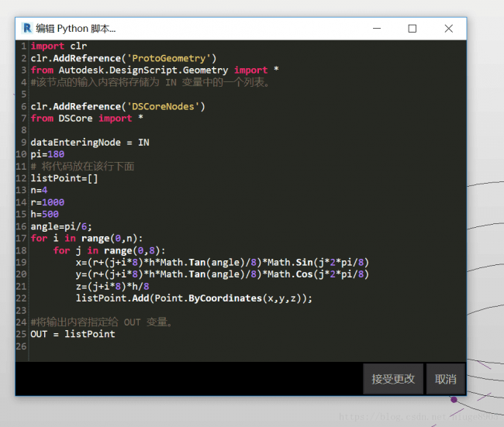This screenshot has width=504, height=427.
Task: Maximize the Python script editor window
Action: (413, 29)
